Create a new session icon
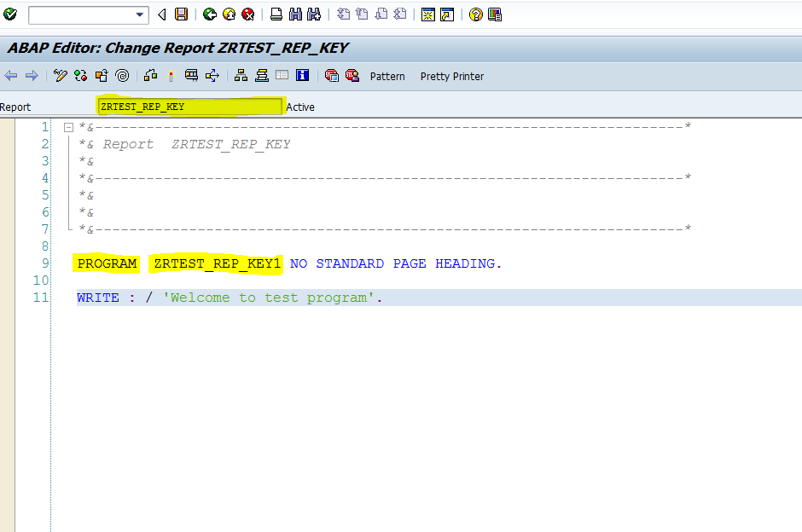This screenshot has height=532, width=802. pyautogui.click(x=428, y=14)
